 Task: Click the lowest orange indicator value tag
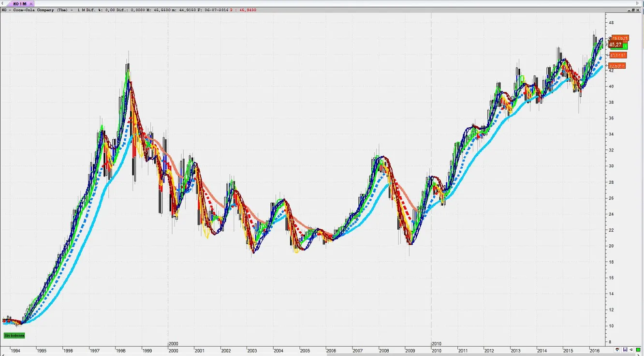(x=617, y=65)
